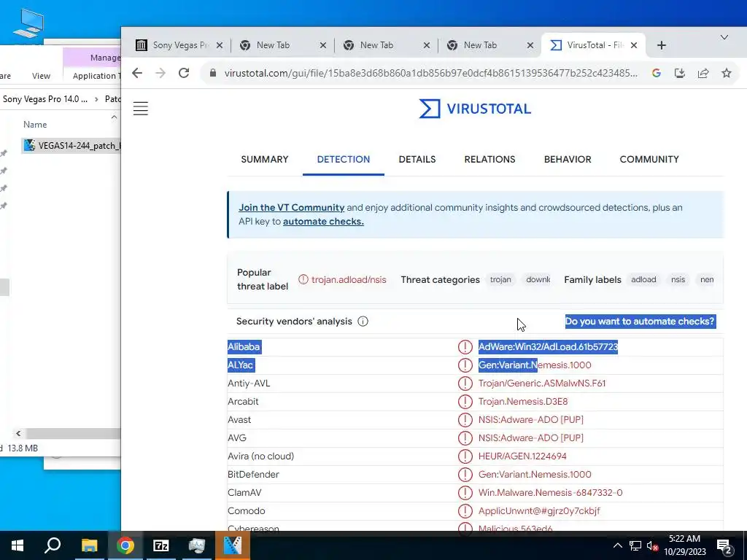Open View tab in File Explorer
Image resolution: width=747 pixels, height=560 pixels.
tap(41, 76)
